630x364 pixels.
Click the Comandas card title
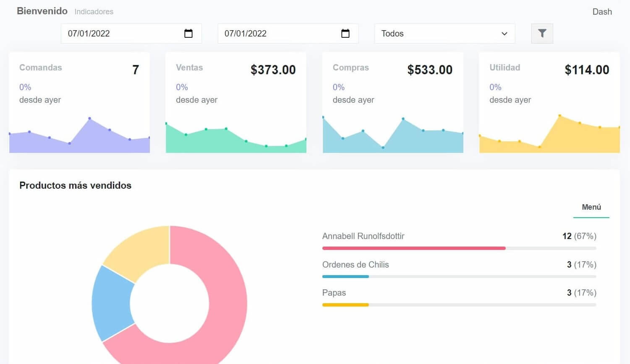coord(40,68)
